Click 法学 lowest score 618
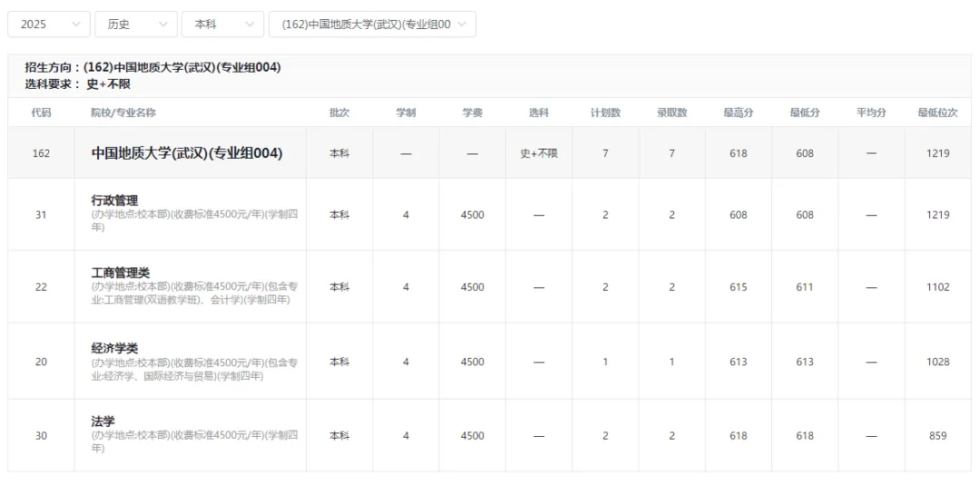980x485 pixels. 805,436
